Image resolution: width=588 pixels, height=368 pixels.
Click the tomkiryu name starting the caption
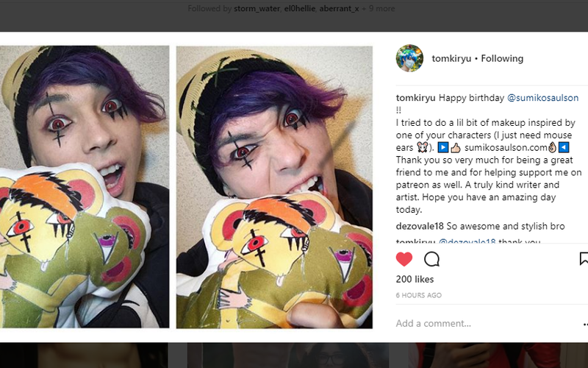(x=415, y=98)
